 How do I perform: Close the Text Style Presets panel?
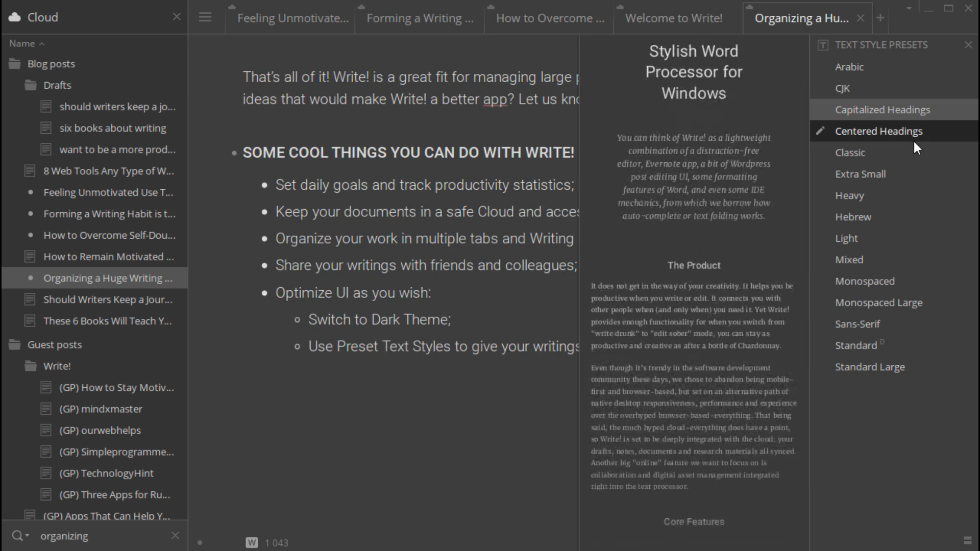[x=968, y=44]
